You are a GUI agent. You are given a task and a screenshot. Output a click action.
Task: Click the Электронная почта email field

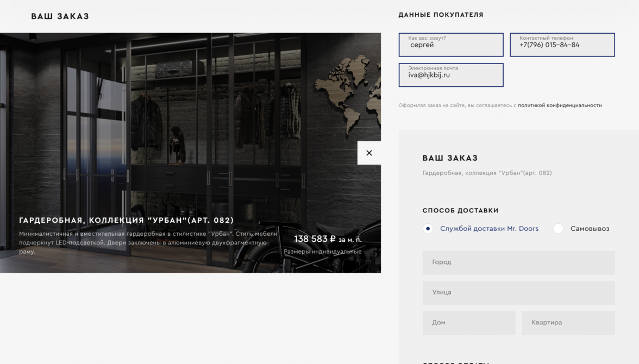[x=451, y=75]
